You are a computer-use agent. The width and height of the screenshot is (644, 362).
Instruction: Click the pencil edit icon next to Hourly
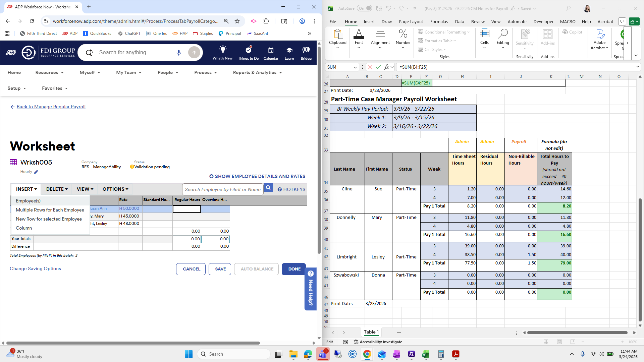tap(36, 172)
